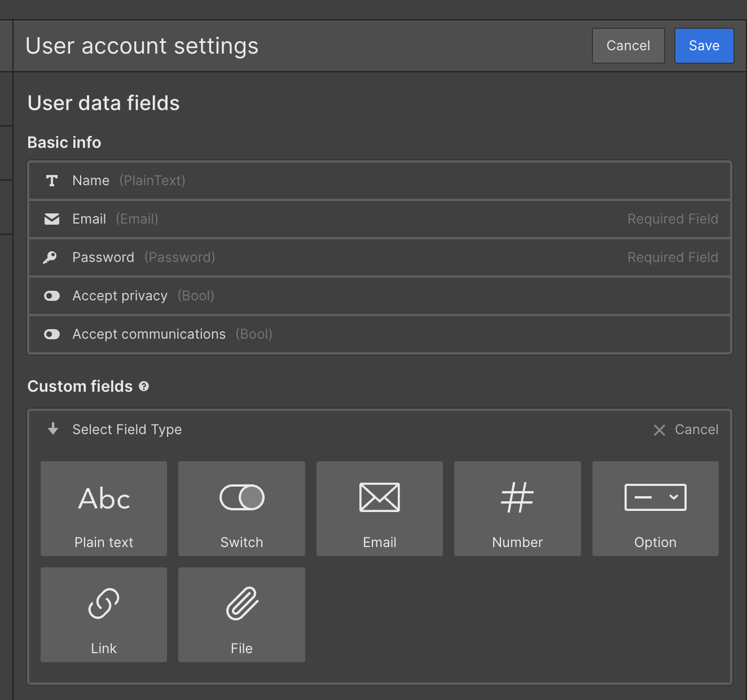Click the envelope icon in Basic info
The width and height of the screenshot is (747, 700).
tap(52, 219)
